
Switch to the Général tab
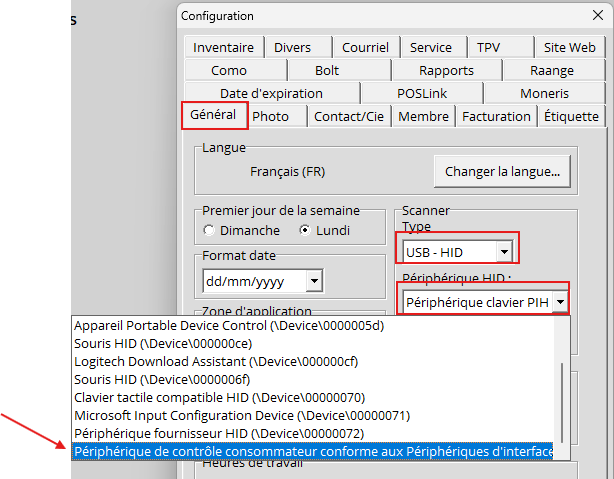[x=214, y=115]
